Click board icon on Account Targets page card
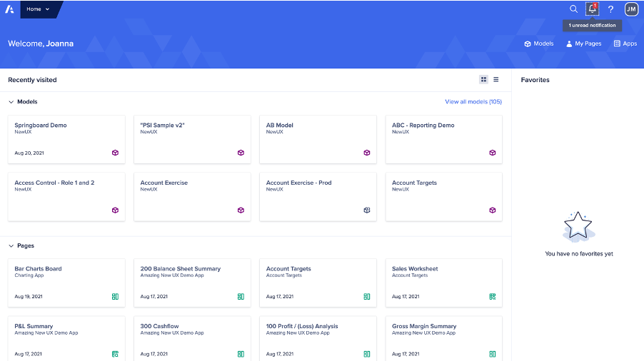The image size is (644, 361). click(367, 297)
